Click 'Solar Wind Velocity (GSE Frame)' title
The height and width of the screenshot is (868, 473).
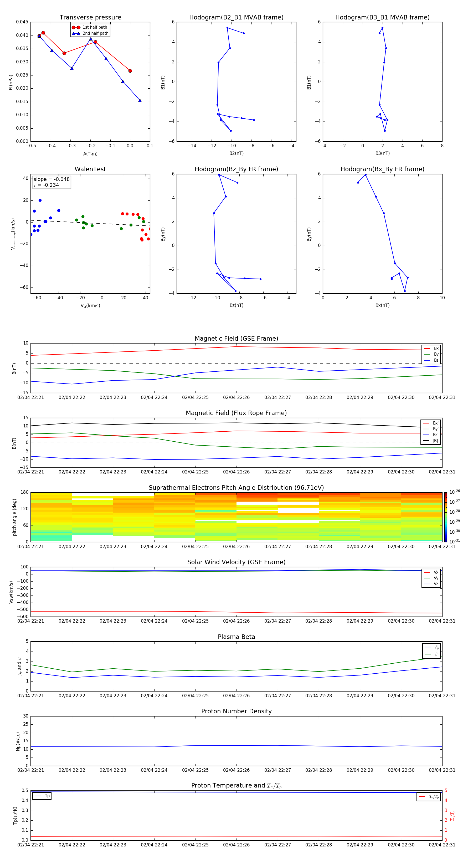pos(236,562)
